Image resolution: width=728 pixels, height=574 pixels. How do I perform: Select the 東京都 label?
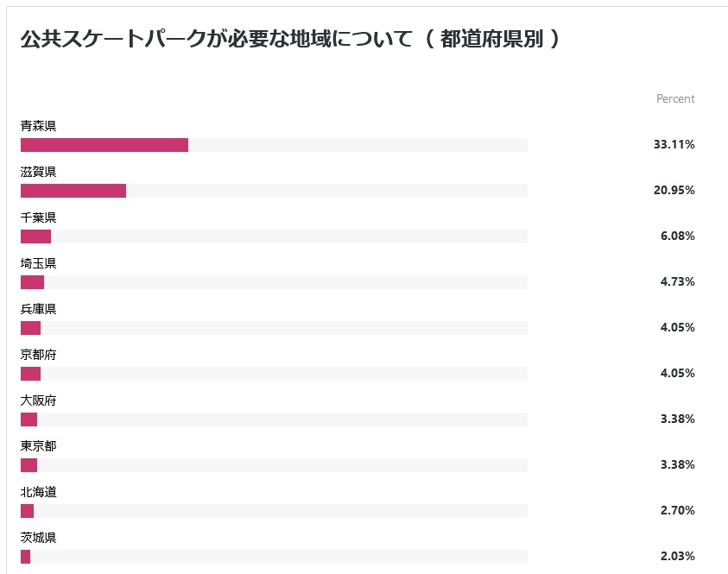[x=39, y=446]
